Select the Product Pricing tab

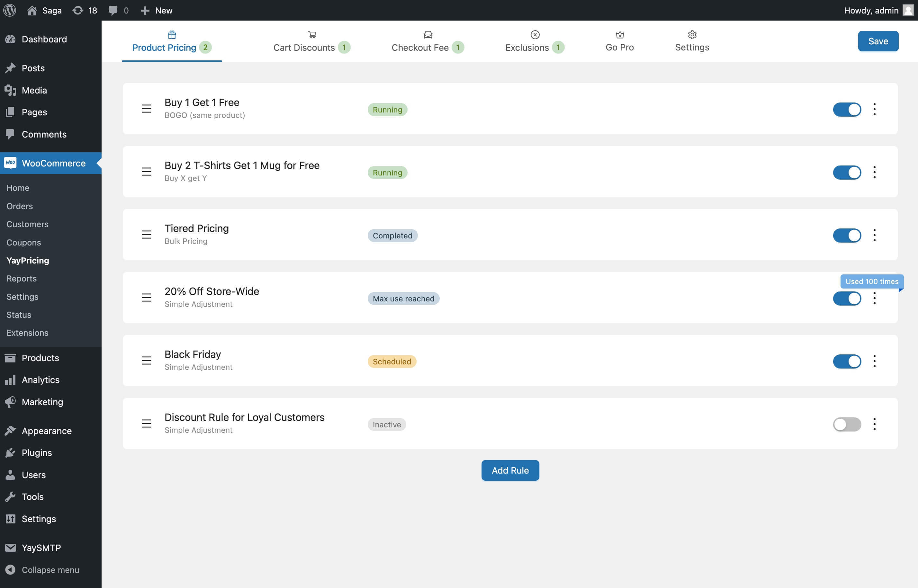(x=171, y=41)
